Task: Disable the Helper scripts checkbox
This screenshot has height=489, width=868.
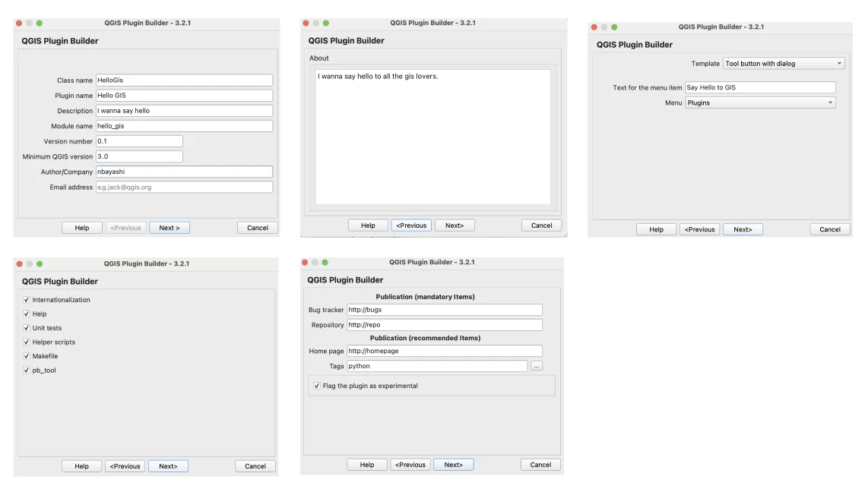Action: pyautogui.click(x=26, y=342)
